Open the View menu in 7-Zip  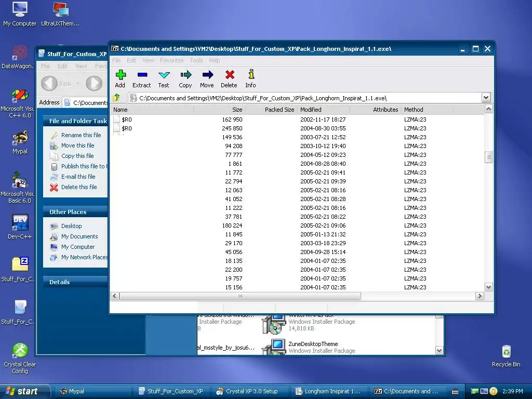[148, 60]
